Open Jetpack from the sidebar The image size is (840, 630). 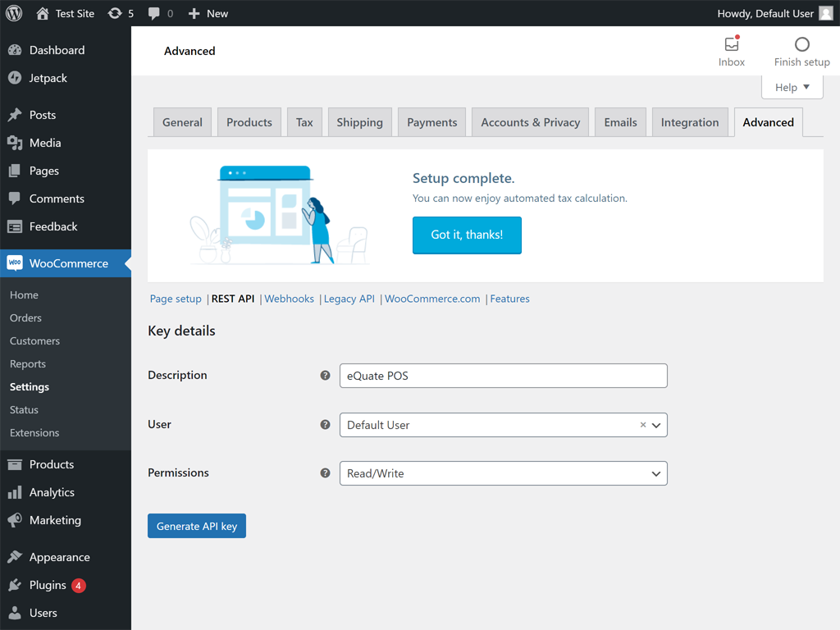click(48, 78)
